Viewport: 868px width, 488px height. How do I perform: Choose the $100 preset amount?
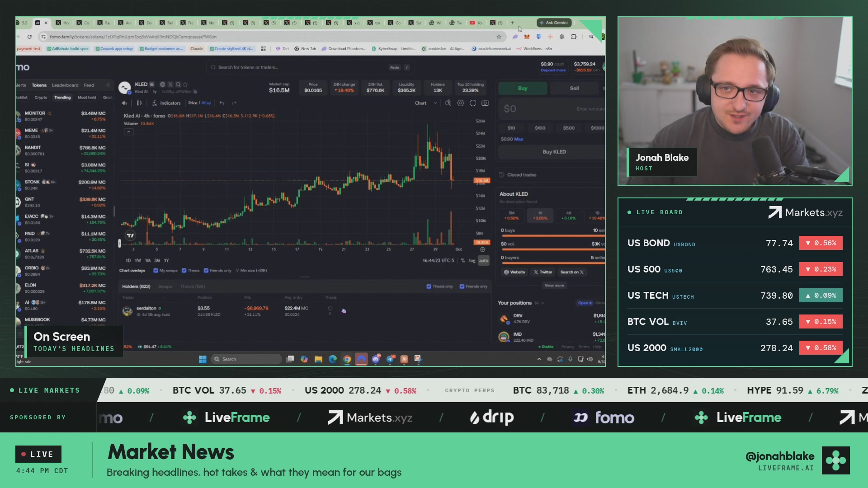(x=540, y=128)
